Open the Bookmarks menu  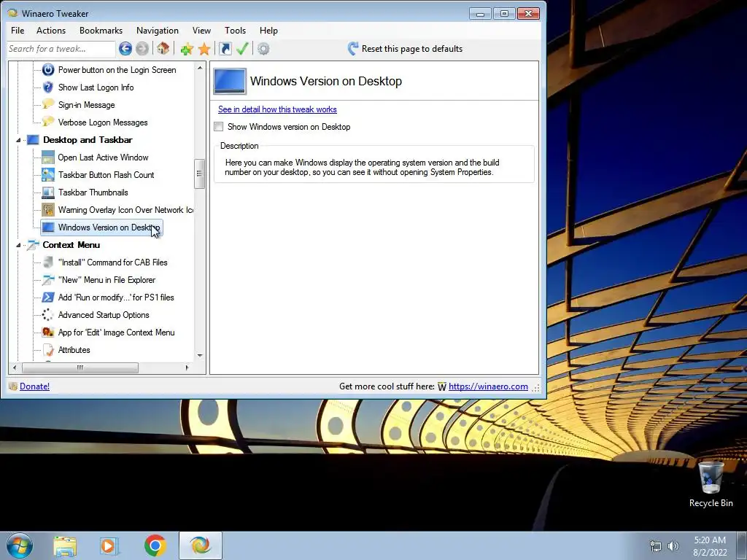pyautogui.click(x=101, y=31)
